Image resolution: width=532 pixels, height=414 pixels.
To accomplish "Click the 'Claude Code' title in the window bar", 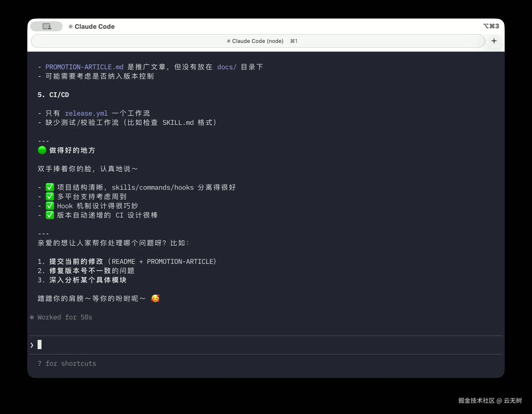I will [94, 27].
